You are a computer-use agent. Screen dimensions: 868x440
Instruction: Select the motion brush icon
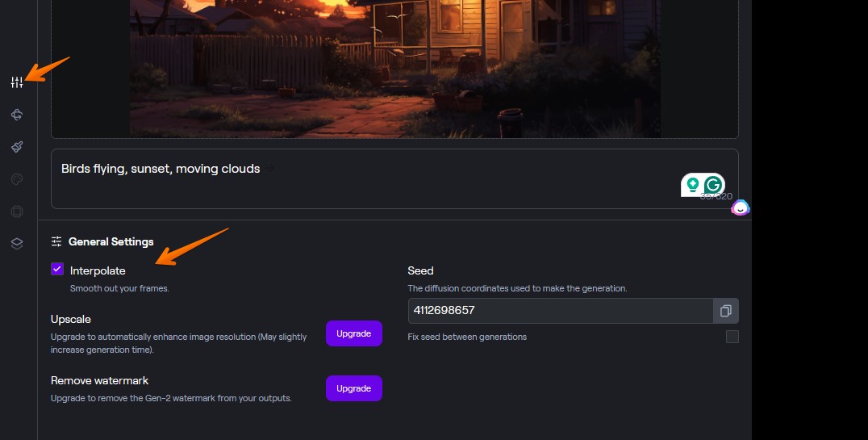[17, 147]
